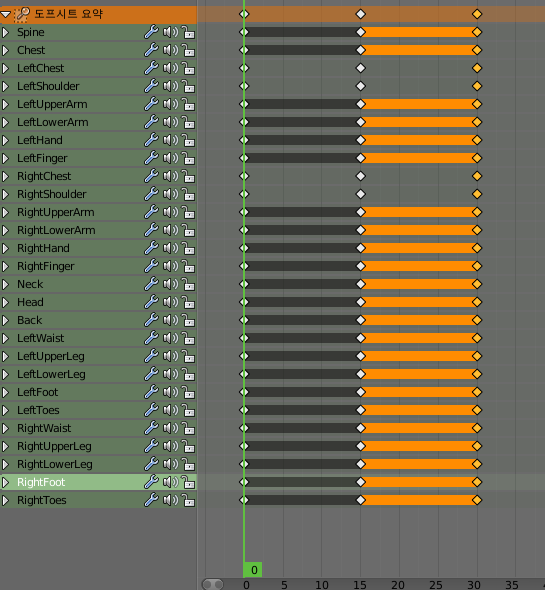The image size is (545, 590).
Task: Lock the Head channel
Action: point(188,302)
